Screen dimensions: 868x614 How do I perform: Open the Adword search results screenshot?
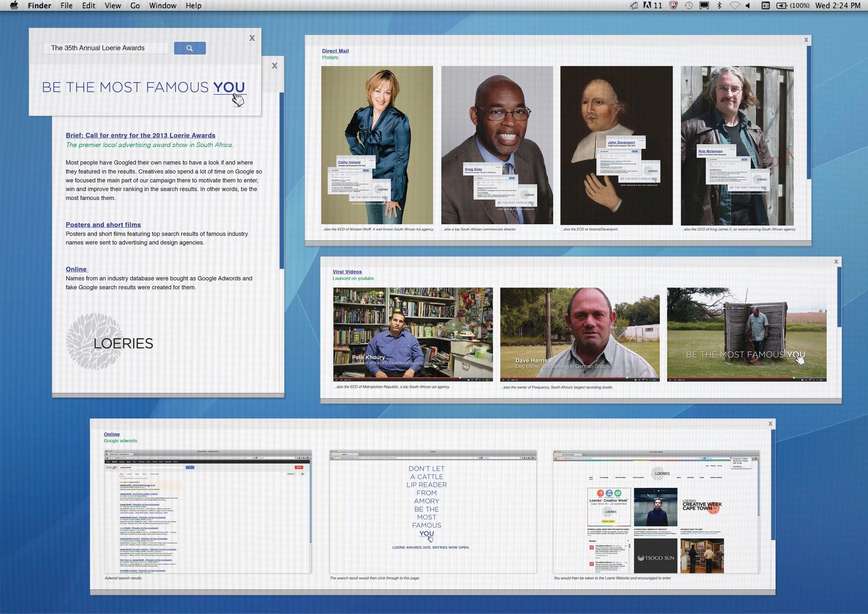[x=208, y=512]
